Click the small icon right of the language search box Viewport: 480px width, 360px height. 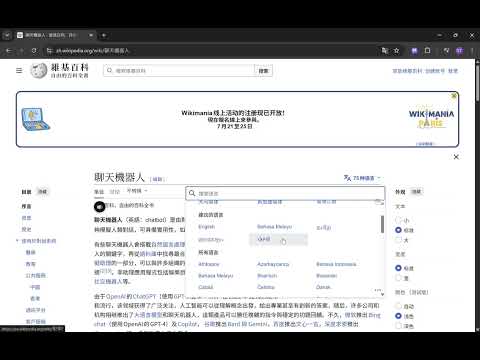(x=378, y=202)
